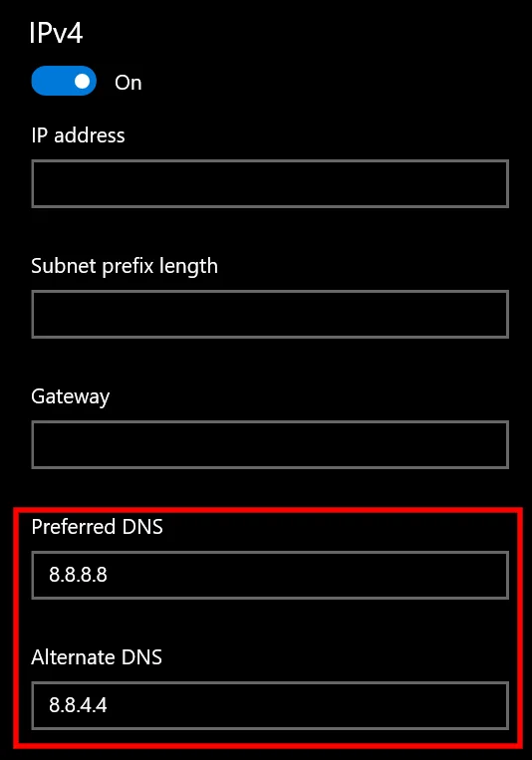Focus the IP address input field
Image resolution: width=532 pixels, height=760 pixels.
pyautogui.click(x=270, y=183)
